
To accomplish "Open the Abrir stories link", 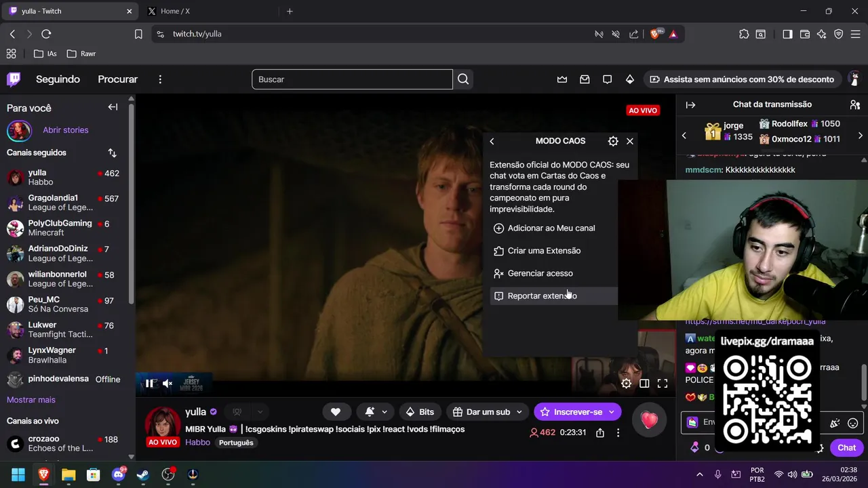I will click(x=66, y=130).
